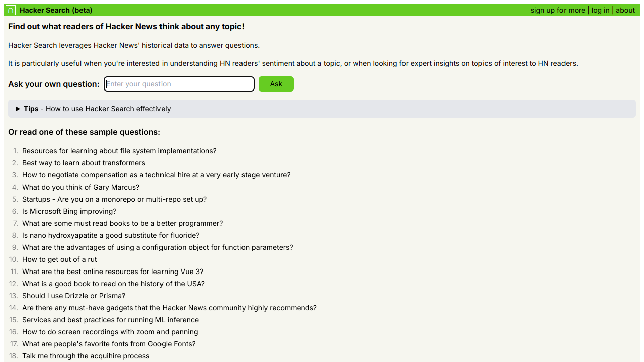The width and height of the screenshot is (644, 362).
Task: Click the Hacker Search logo icon
Action: click(x=11, y=10)
